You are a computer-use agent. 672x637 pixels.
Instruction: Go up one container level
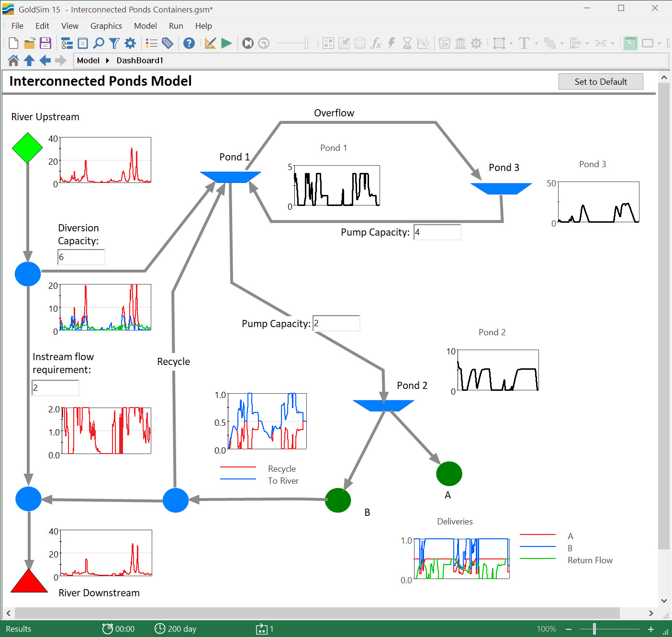[29, 60]
